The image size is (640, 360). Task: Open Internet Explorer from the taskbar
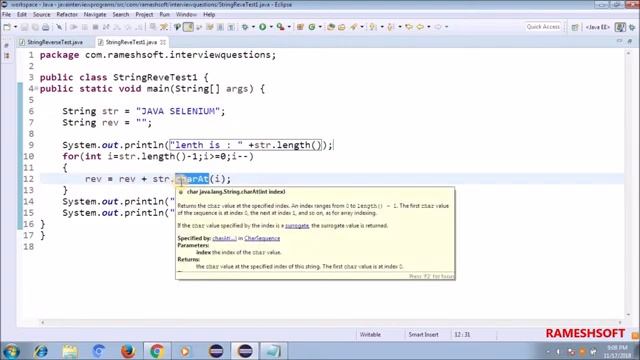(41, 351)
